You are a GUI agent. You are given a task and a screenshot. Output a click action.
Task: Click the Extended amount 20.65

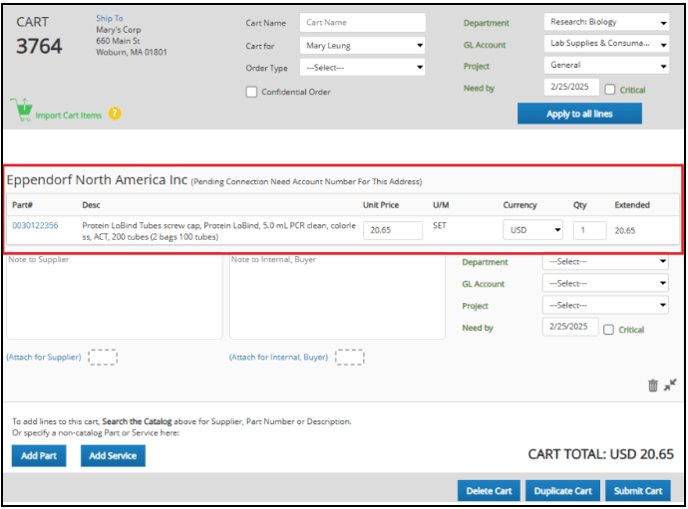[625, 230]
